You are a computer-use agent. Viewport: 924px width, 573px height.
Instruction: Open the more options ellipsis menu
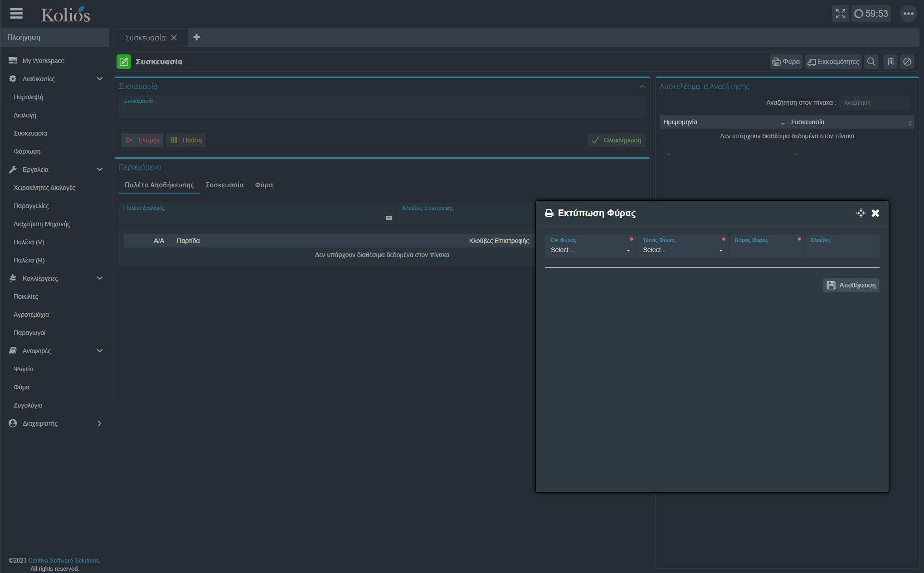[908, 14]
